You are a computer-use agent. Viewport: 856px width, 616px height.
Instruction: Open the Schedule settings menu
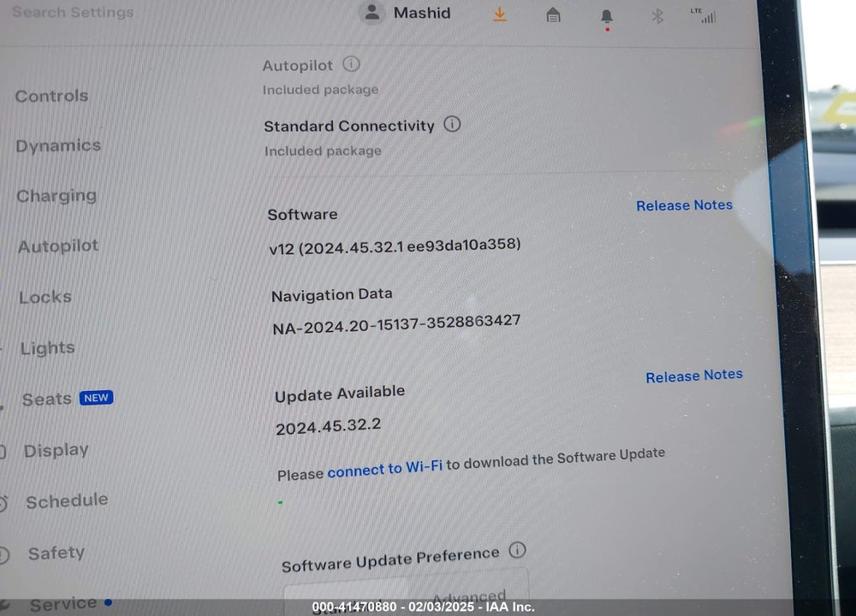coord(67,500)
